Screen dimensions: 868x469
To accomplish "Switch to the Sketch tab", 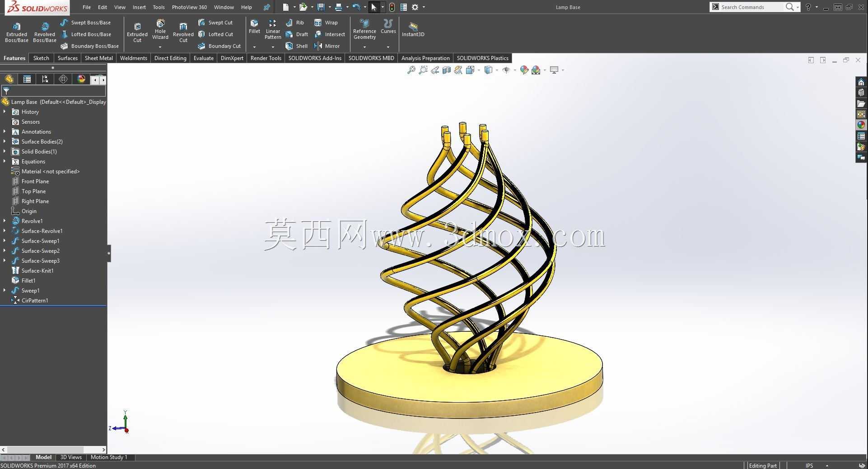I will pos(41,58).
